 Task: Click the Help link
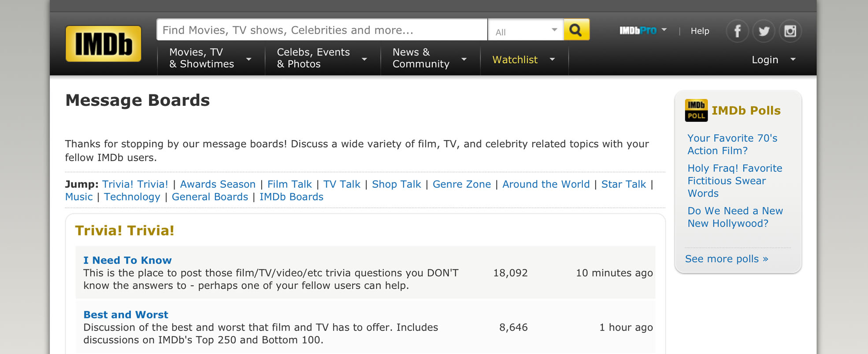tap(700, 31)
